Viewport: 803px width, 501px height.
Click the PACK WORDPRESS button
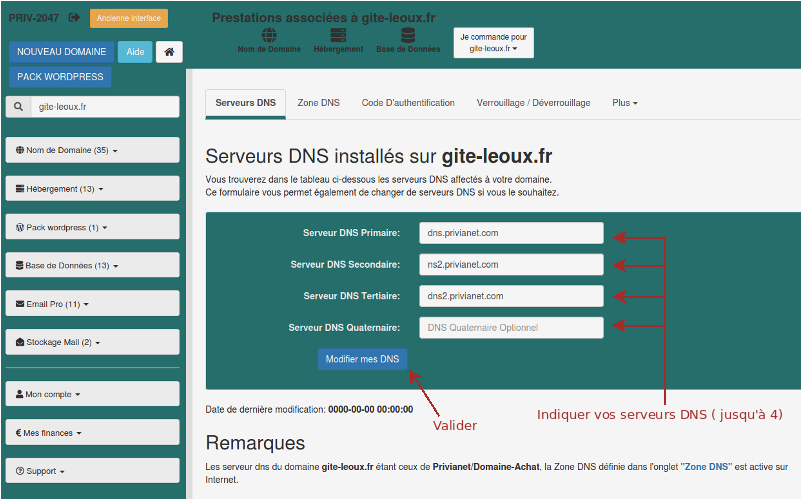click(x=60, y=77)
